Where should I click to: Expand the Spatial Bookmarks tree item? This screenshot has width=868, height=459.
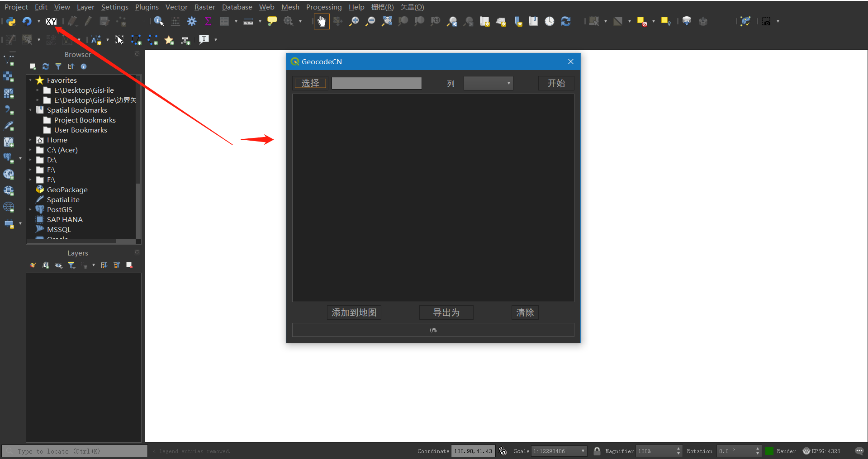click(x=31, y=110)
